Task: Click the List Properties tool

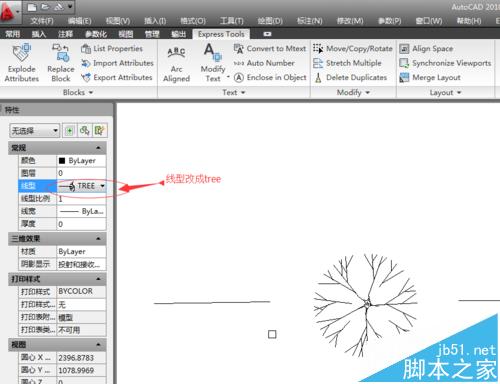Action: [112, 49]
